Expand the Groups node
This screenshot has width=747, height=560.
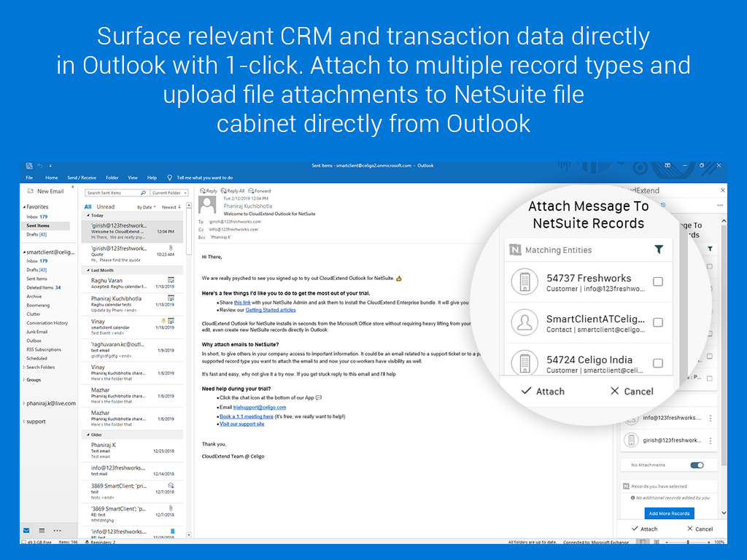[24, 379]
